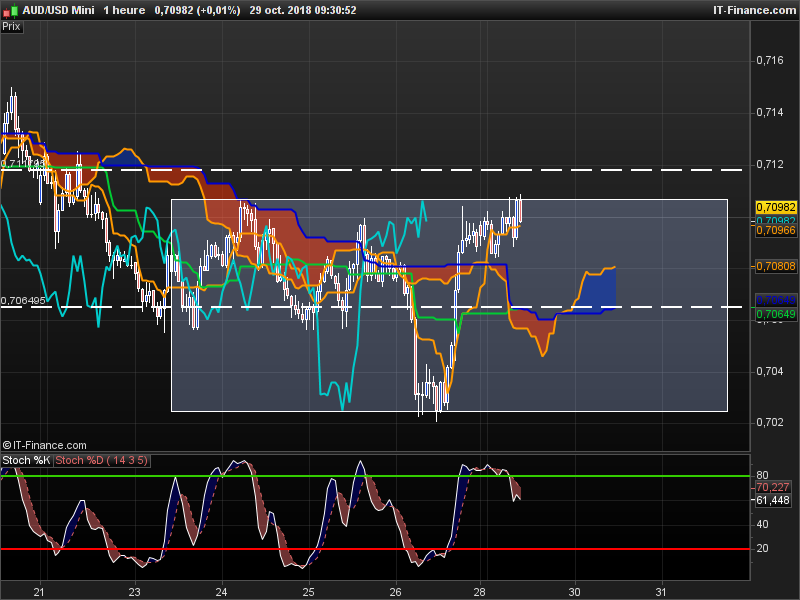Click date 23 on the time axis
Screen dimensions: 800x600
134,592
